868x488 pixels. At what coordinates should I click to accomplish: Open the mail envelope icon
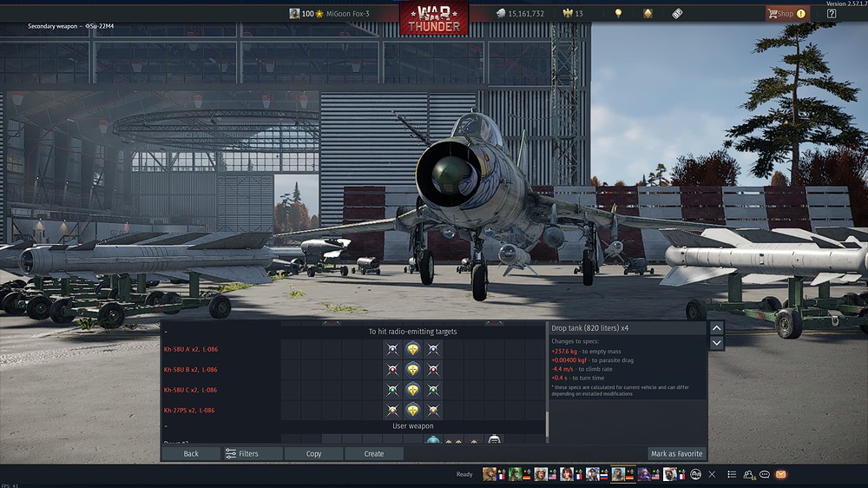pyautogui.click(x=780, y=474)
